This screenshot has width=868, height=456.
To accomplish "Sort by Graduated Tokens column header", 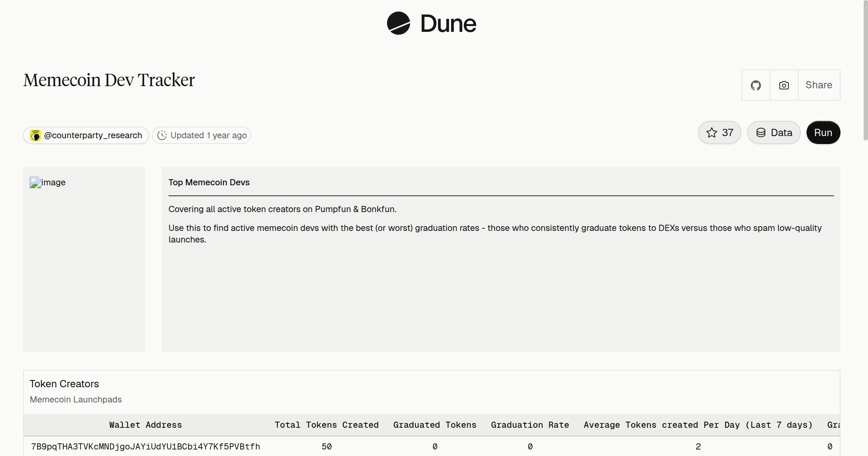I will [435, 425].
